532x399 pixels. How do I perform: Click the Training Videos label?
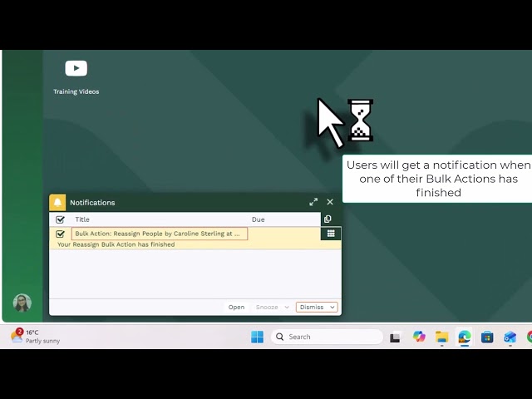tap(76, 91)
